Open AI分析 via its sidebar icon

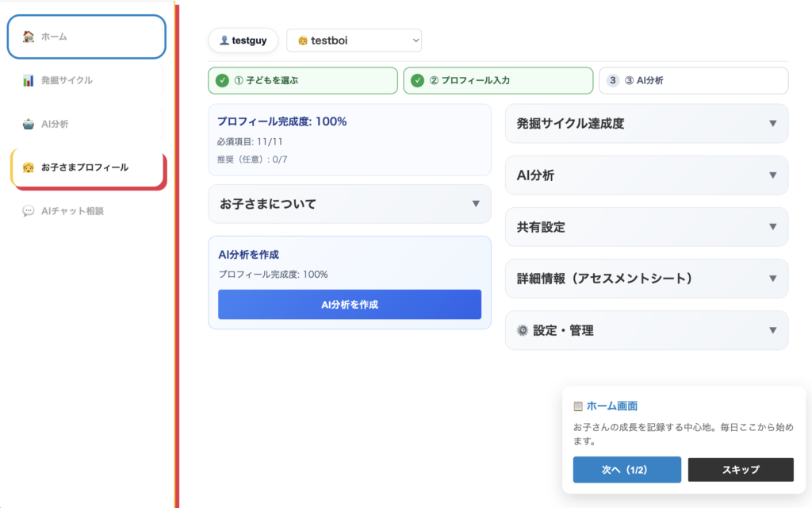tap(28, 124)
